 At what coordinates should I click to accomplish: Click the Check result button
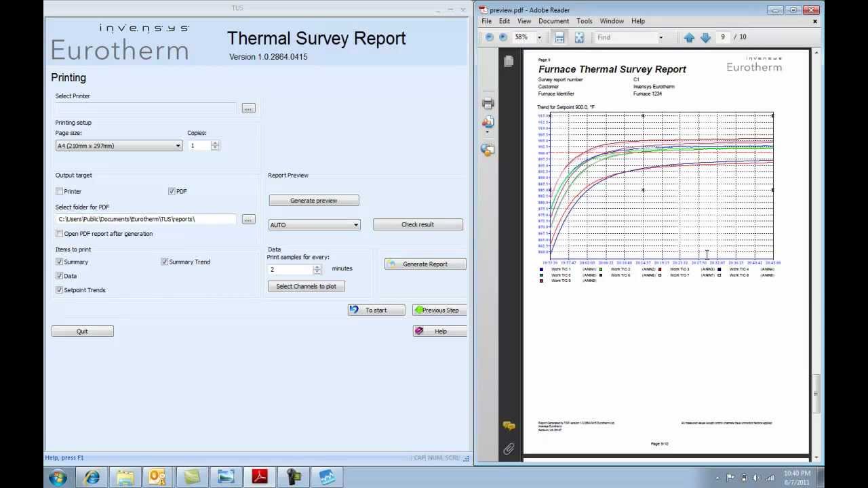click(418, 225)
